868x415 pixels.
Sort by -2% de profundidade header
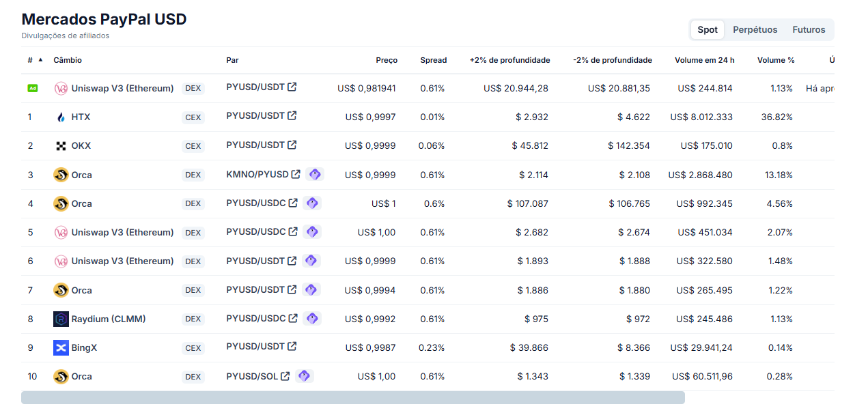click(x=613, y=60)
